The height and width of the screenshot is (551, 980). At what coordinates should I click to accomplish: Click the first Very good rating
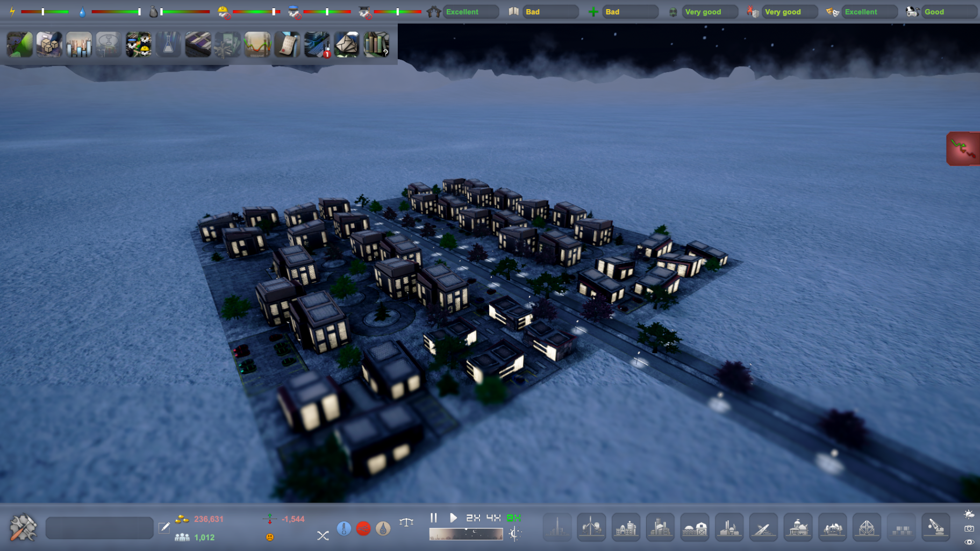click(x=710, y=12)
